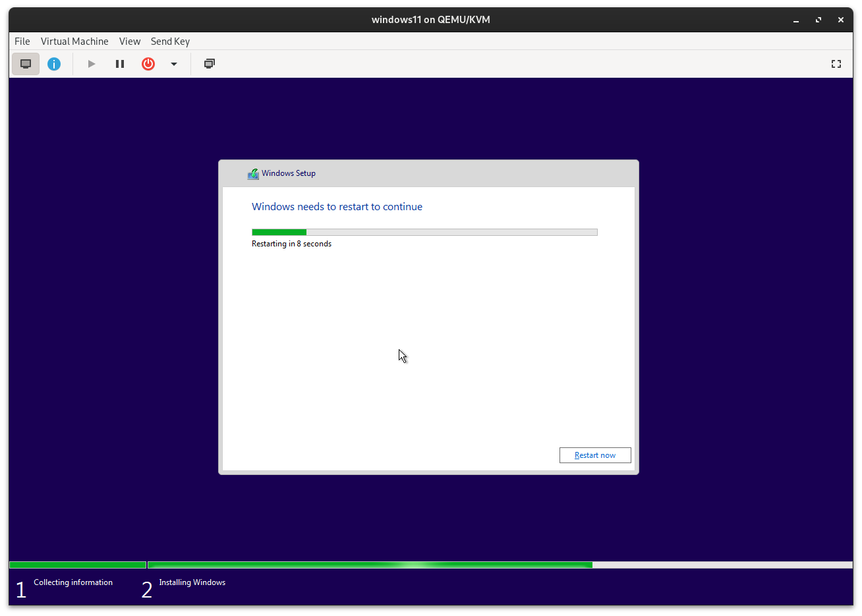The height and width of the screenshot is (616, 862).
Task: Open virtual hardware details info icon
Action: click(54, 64)
